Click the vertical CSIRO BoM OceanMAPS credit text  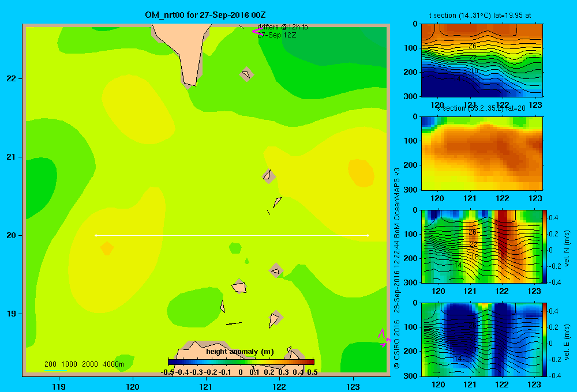click(x=397, y=269)
